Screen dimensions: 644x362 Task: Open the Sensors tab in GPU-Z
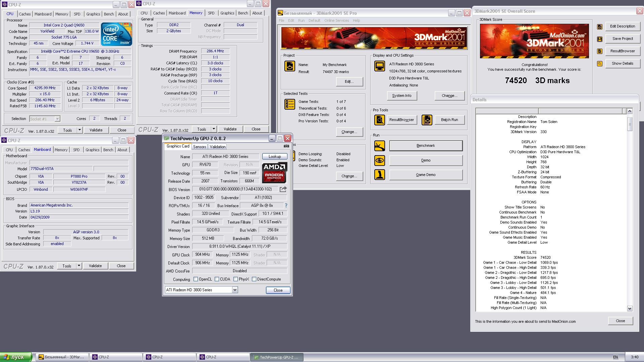[200, 147]
